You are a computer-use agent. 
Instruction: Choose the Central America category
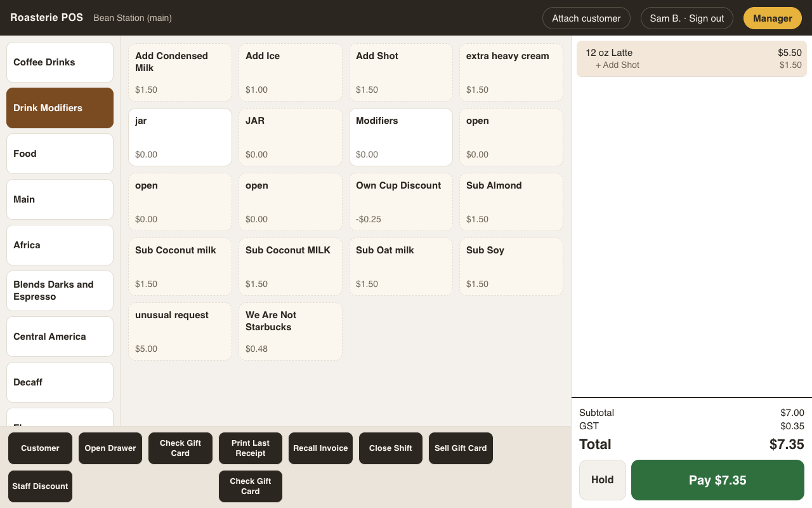(60, 337)
